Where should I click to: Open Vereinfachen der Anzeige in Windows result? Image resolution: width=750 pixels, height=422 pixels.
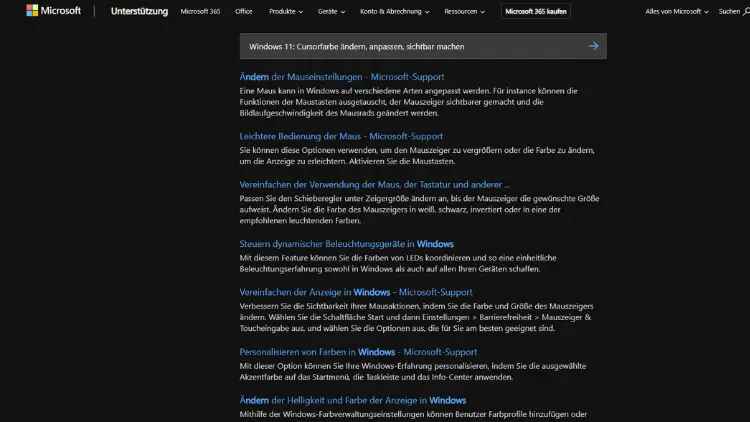356,292
